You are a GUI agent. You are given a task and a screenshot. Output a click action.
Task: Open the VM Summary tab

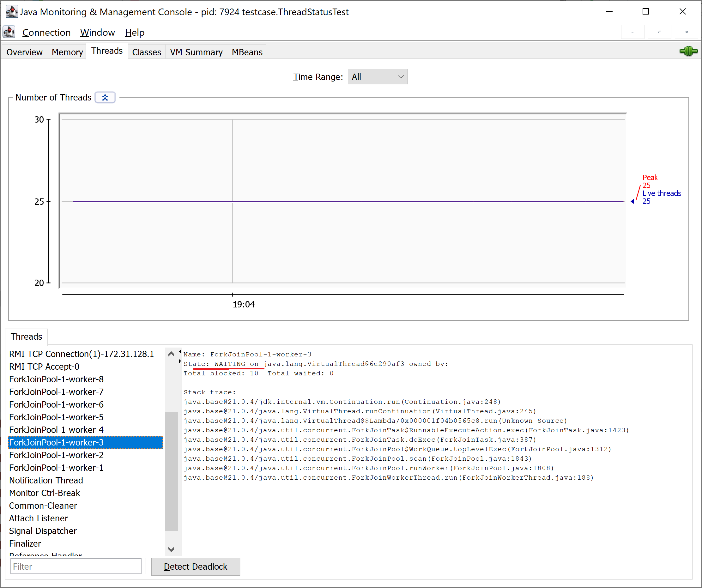click(196, 52)
